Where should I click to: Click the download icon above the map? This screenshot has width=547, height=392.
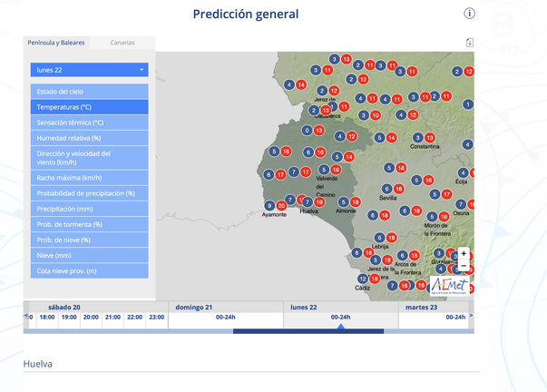(x=469, y=43)
